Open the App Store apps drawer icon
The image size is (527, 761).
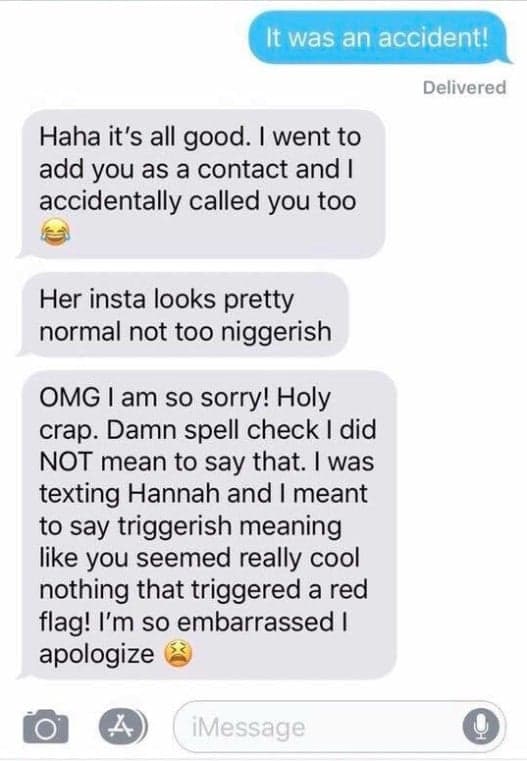click(121, 727)
